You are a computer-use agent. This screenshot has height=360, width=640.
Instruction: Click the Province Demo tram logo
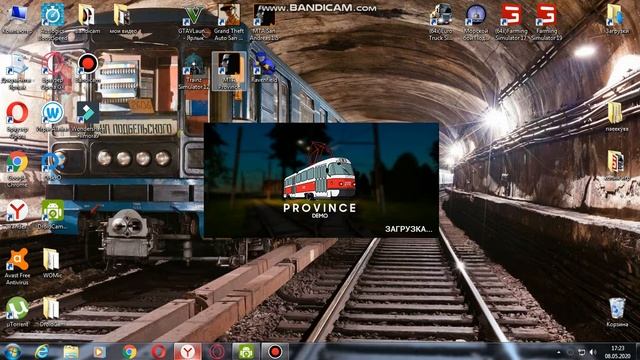(x=320, y=179)
